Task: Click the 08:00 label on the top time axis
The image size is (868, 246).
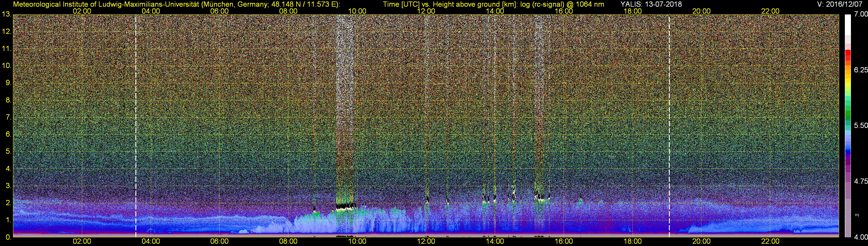Action: (288, 11)
